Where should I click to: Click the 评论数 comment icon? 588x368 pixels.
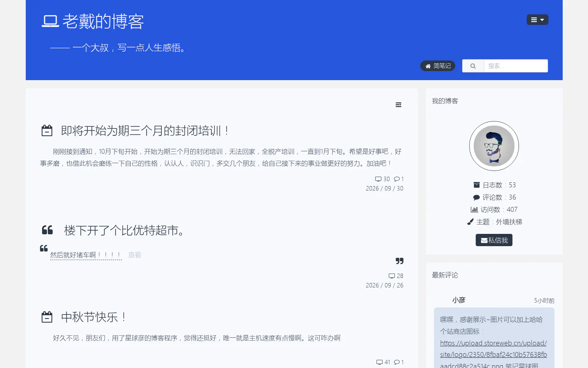coord(476,197)
